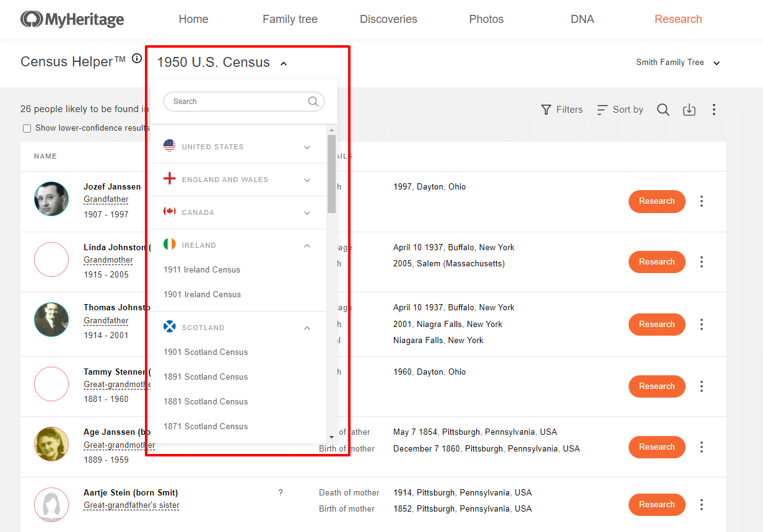This screenshot has height=532, width=763.
Task: Open the toolbar more options menu
Action: [714, 110]
